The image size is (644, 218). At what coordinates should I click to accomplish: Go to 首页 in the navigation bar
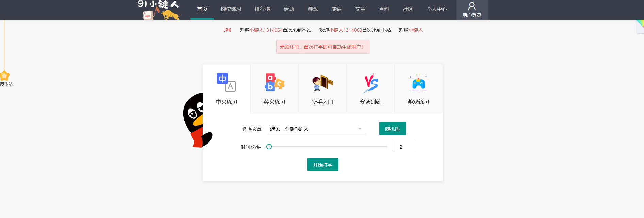(x=202, y=9)
